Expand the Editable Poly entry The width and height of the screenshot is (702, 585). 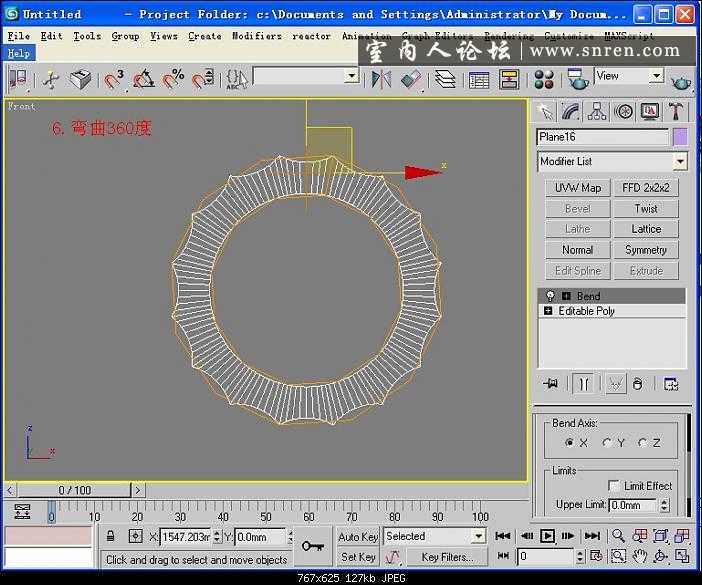pyautogui.click(x=548, y=310)
